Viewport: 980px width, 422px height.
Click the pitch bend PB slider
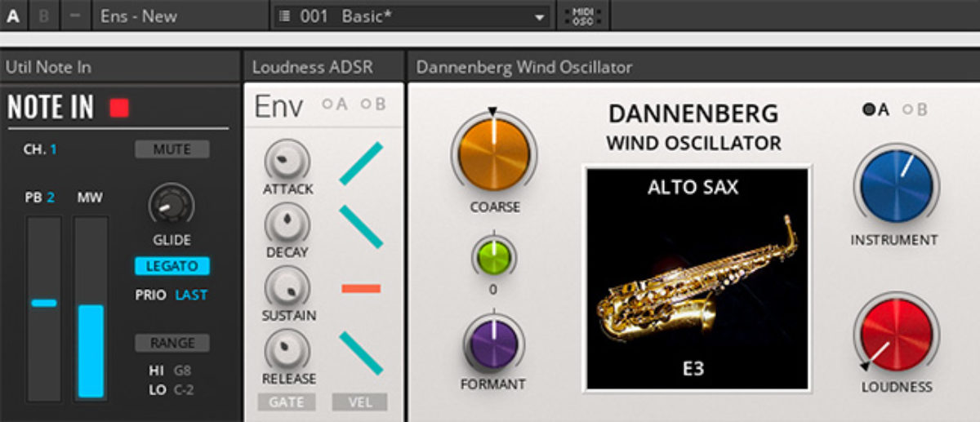pos(44,308)
